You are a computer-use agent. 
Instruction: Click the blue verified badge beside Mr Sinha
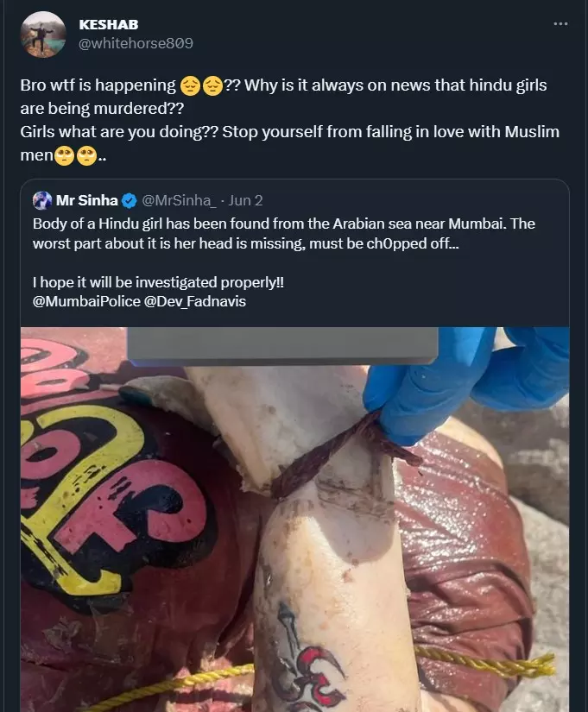coord(129,201)
